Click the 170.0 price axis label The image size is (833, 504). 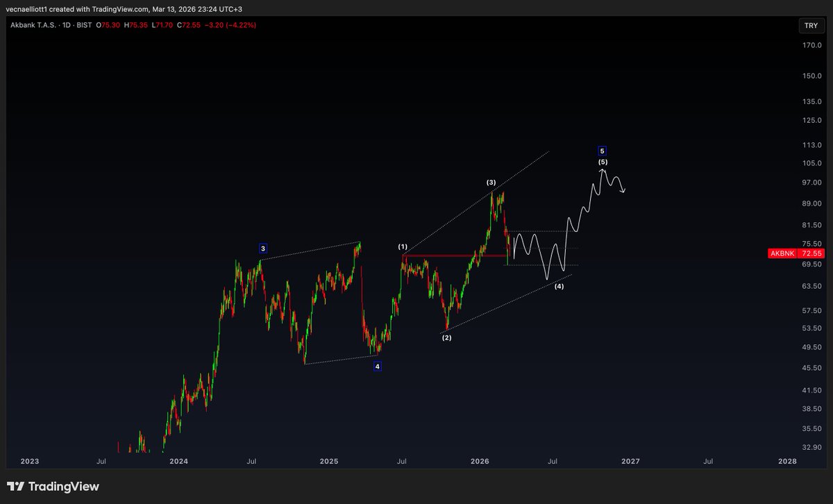pos(812,46)
